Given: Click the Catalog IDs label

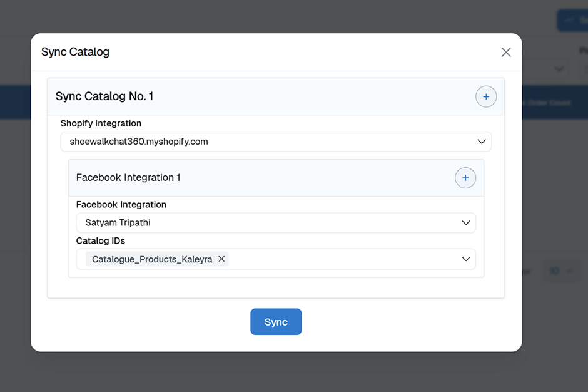Looking at the screenshot, I should [101, 240].
